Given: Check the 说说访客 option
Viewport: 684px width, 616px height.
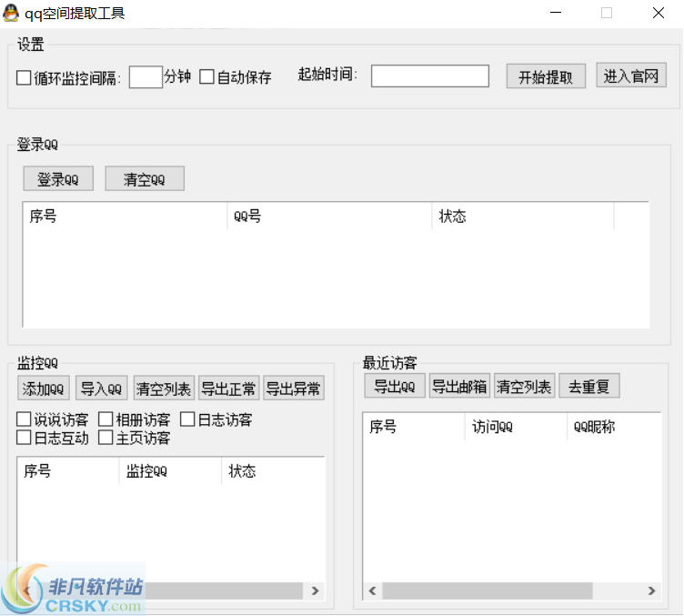Looking at the screenshot, I should [x=24, y=419].
